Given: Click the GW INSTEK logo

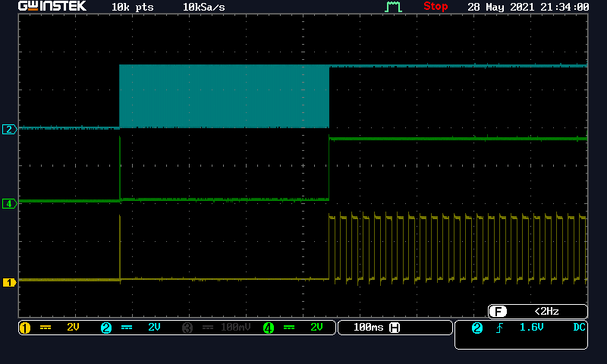Looking at the screenshot, I should coord(52,6).
